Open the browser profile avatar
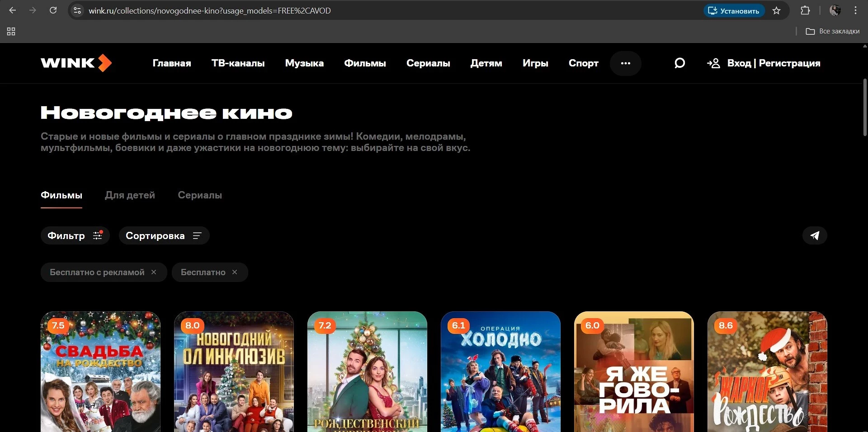868x432 pixels. pos(835,10)
